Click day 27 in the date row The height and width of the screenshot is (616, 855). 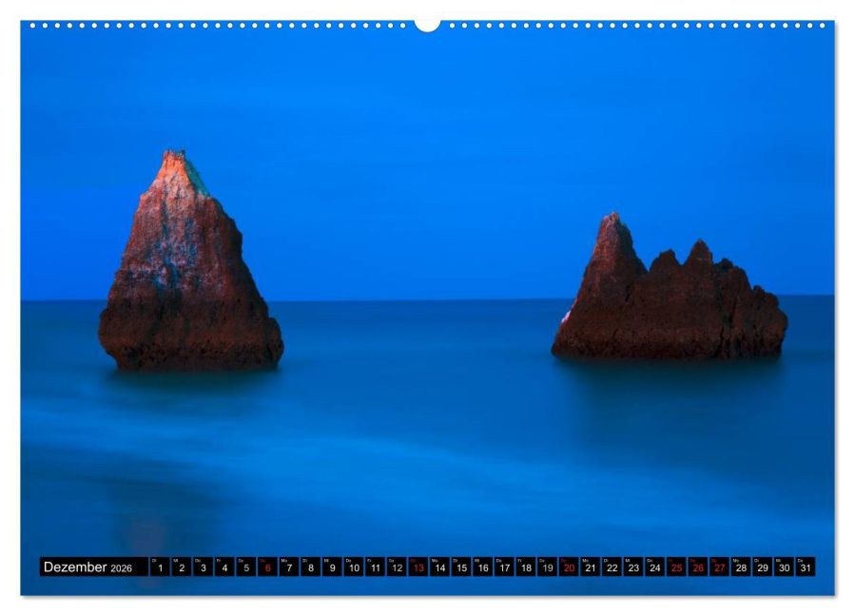point(720,567)
